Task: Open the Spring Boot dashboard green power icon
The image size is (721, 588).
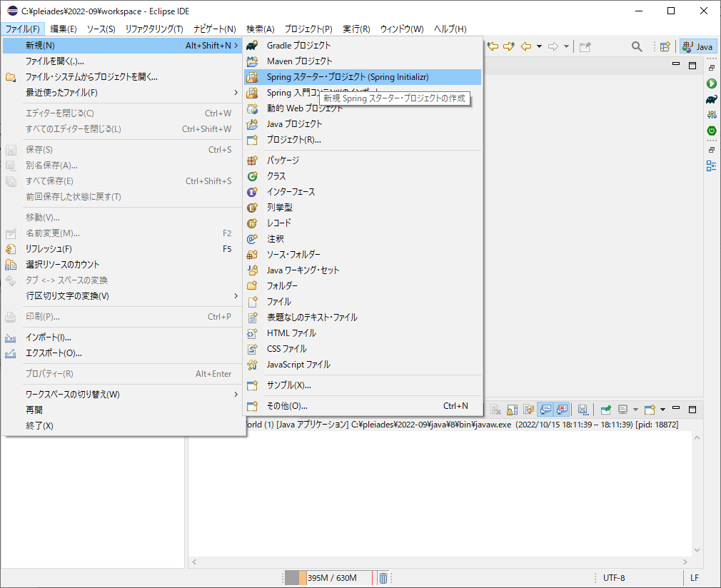Action: click(711, 131)
